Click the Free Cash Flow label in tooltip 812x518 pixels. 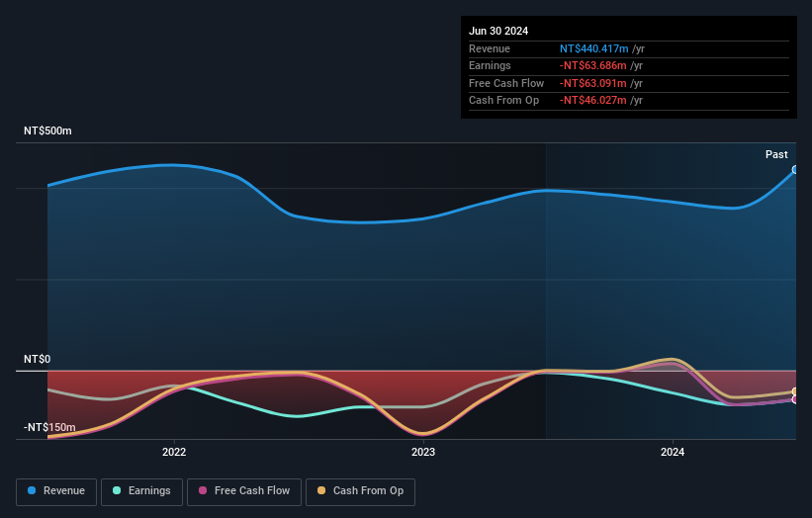[x=506, y=83]
